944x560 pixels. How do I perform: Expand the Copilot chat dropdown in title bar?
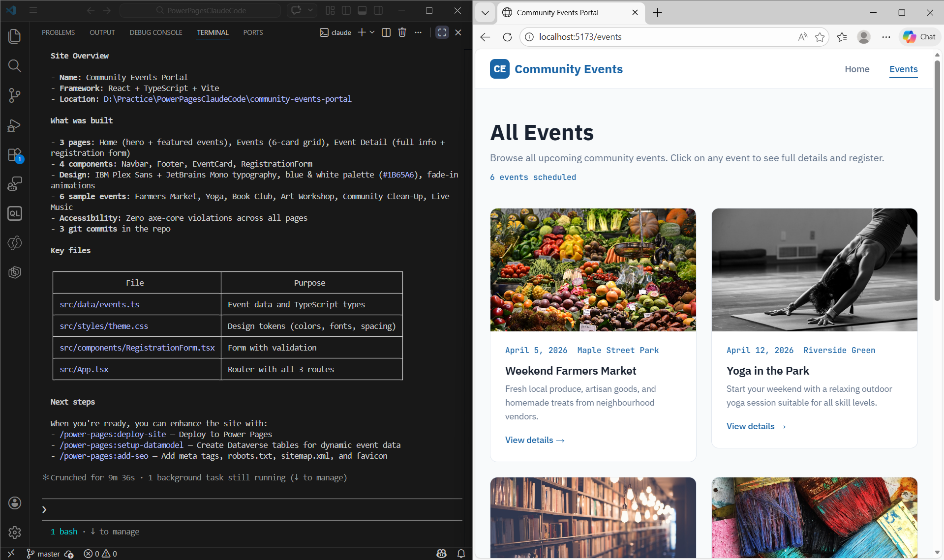(x=310, y=10)
